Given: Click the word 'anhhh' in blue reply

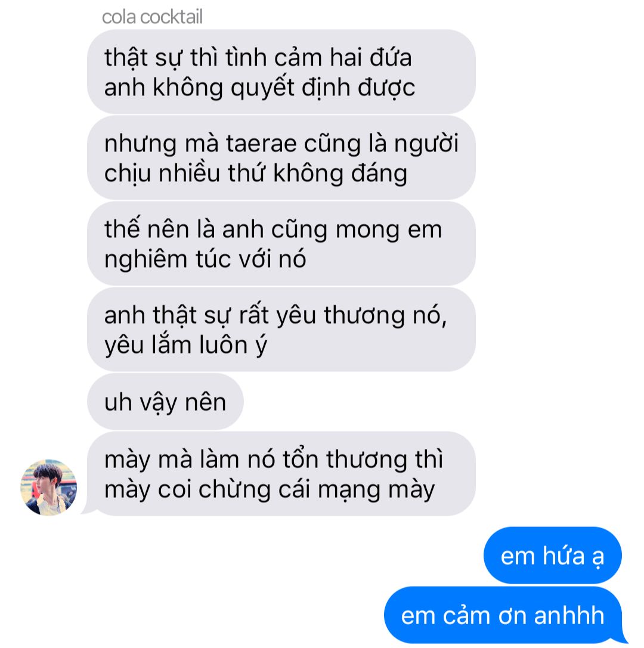Looking at the screenshot, I should coord(569,615).
